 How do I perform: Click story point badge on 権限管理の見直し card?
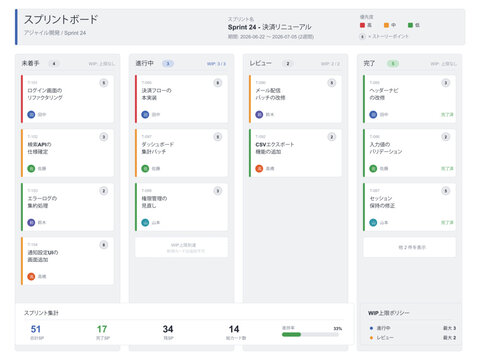click(x=218, y=191)
